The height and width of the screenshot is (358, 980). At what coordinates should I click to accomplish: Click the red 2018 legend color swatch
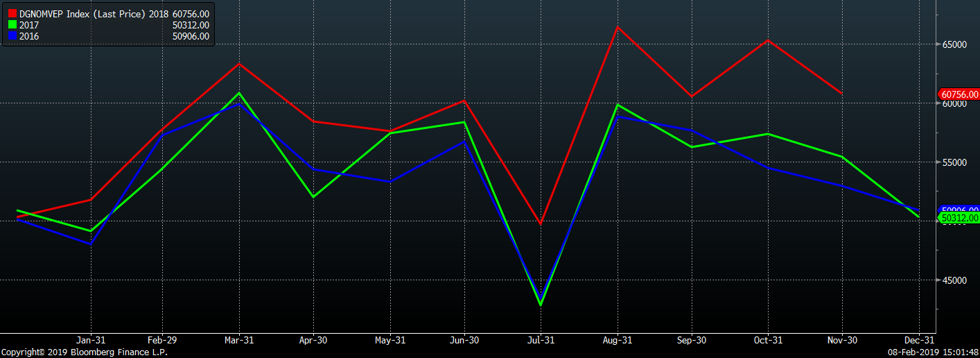12,14
